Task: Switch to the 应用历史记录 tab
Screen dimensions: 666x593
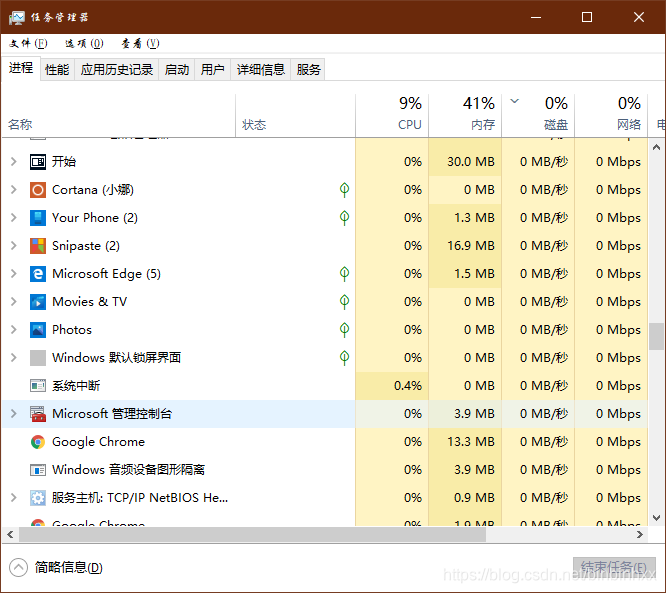Action: (117, 69)
